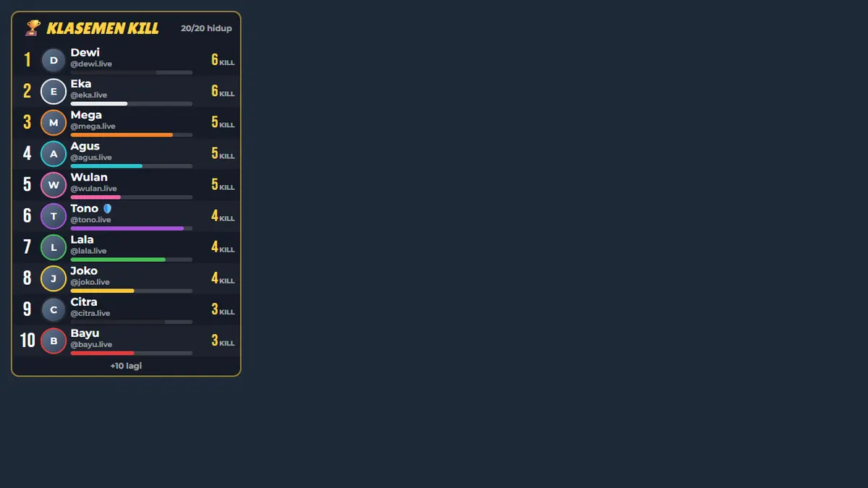Click Citra's avatar circle with letter C
The width and height of the screenshot is (868, 488).
tap(54, 309)
